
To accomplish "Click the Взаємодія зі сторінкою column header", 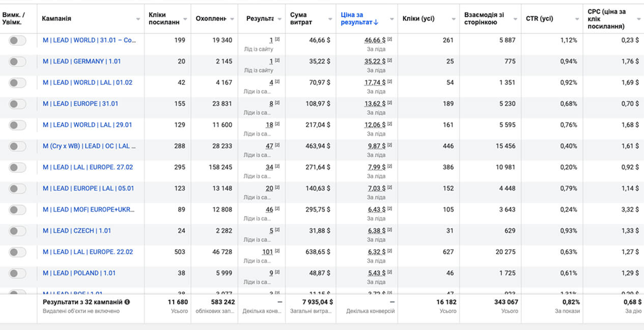I will [484, 18].
